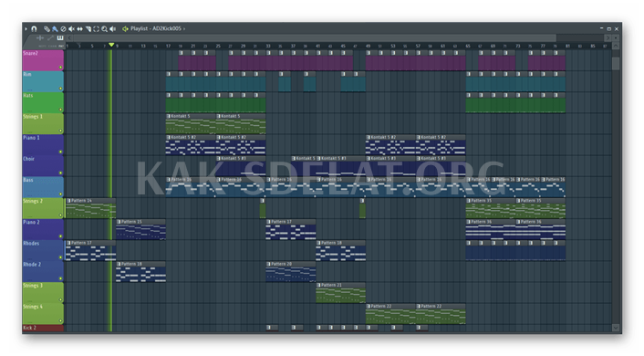644x356 pixels.
Task: Select the Slip tool double-arrow icon
Action: click(x=79, y=29)
